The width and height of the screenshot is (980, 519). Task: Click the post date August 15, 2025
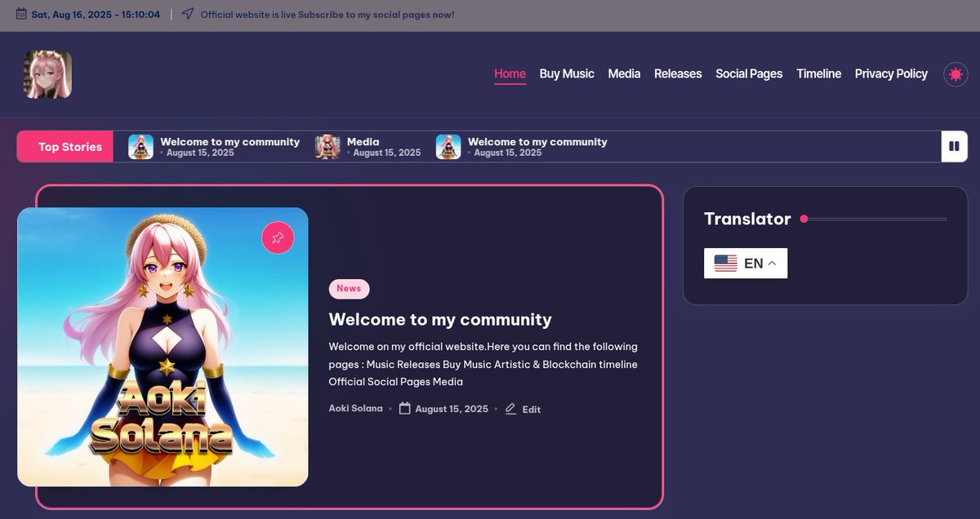[452, 409]
